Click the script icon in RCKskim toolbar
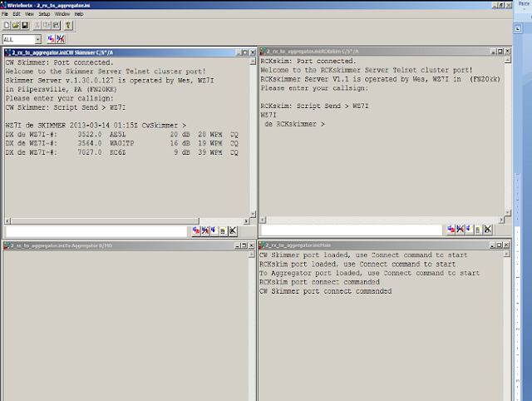Screen dimensions: 532x401 (x=478, y=230)
